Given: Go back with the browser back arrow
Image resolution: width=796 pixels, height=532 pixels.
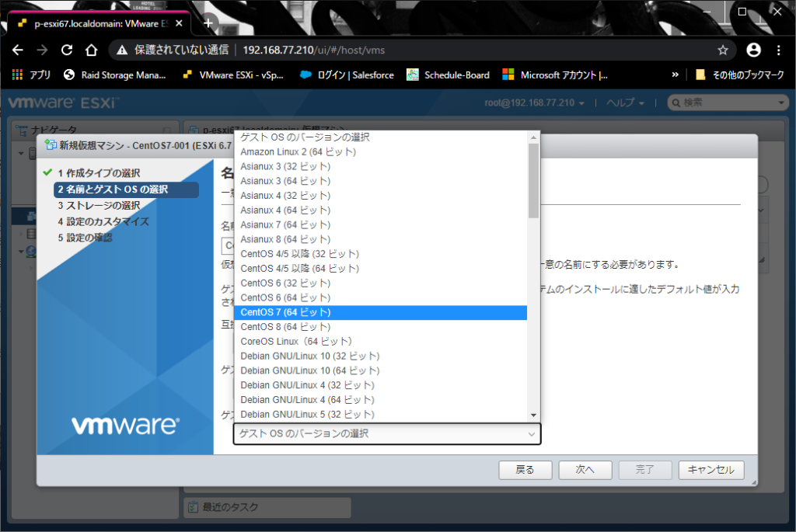Looking at the screenshot, I should pyautogui.click(x=18, y=50).
